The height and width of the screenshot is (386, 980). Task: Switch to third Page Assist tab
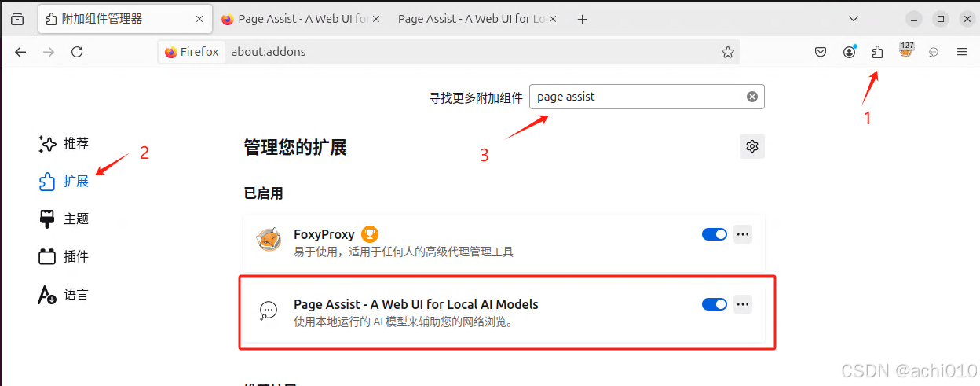pos(477,19)
